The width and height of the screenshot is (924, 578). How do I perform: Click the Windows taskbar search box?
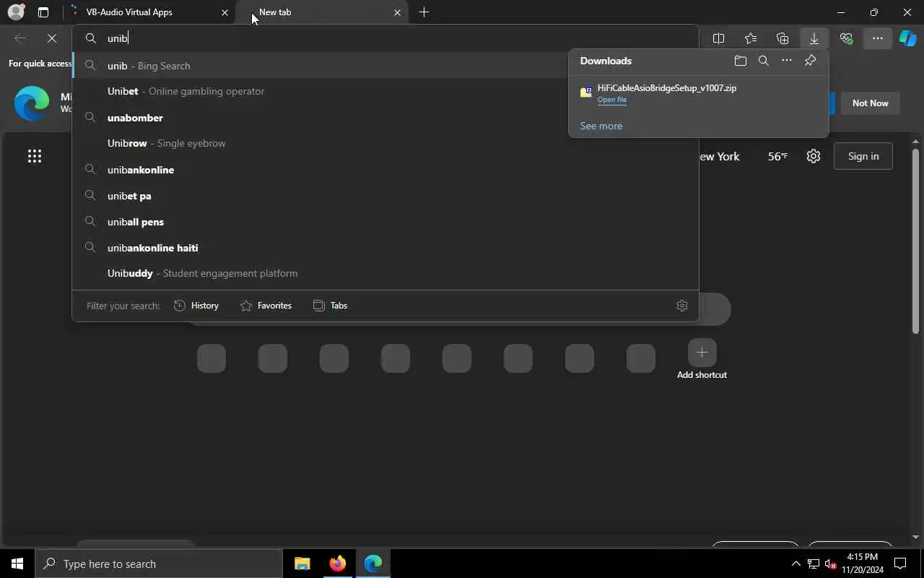159,564
